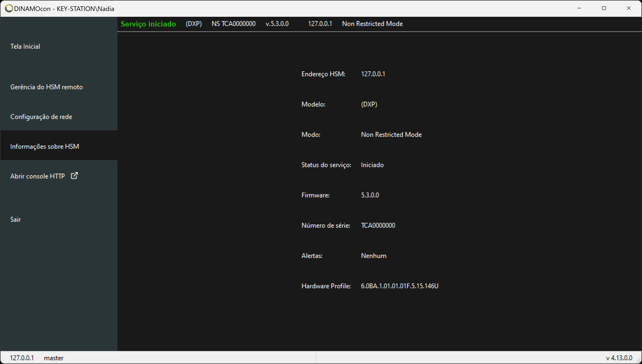642x364 pixels.
Task: Click master user in status bar
Action: tap(54, 358)
